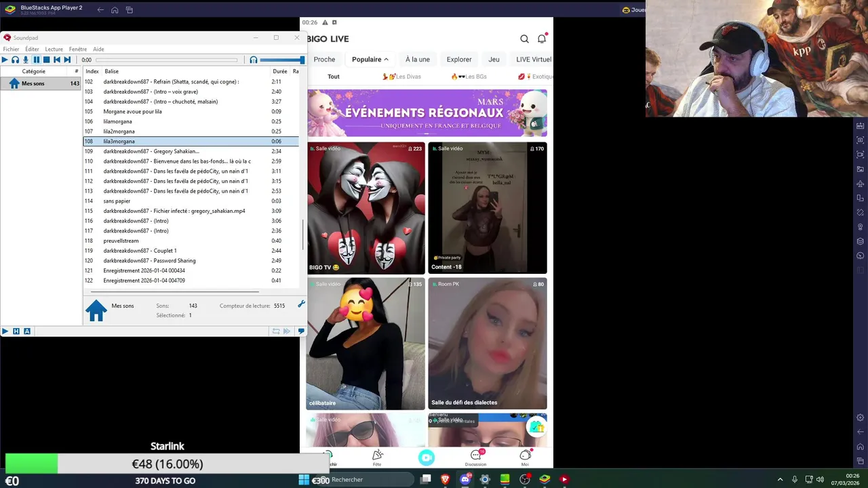Click the speech bubble icon in Soundpad status bar
Screen dimensions: 868x488
pyautogui.click(x=301, y=331)
